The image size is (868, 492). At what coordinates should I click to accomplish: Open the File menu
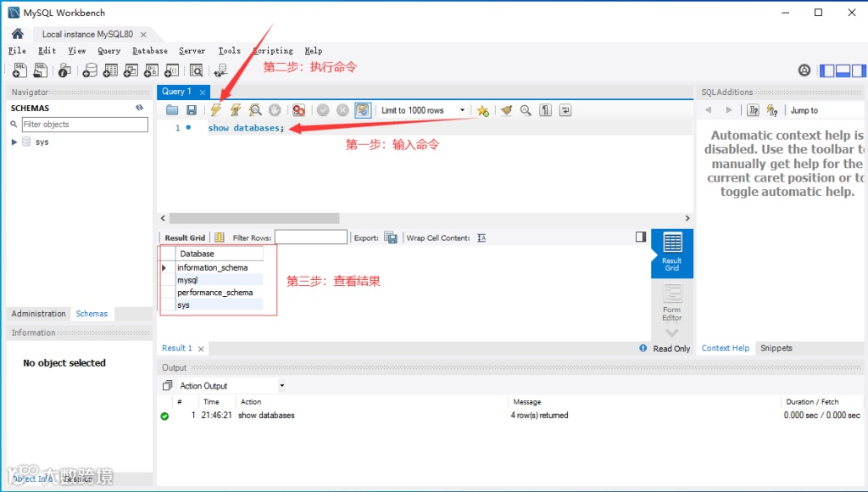point(17,50)
